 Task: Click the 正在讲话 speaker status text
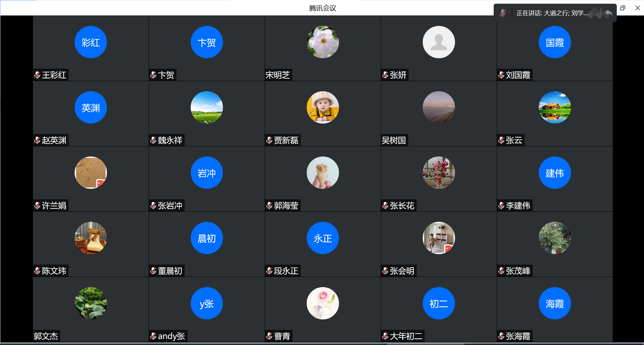[x=552, y=13]
